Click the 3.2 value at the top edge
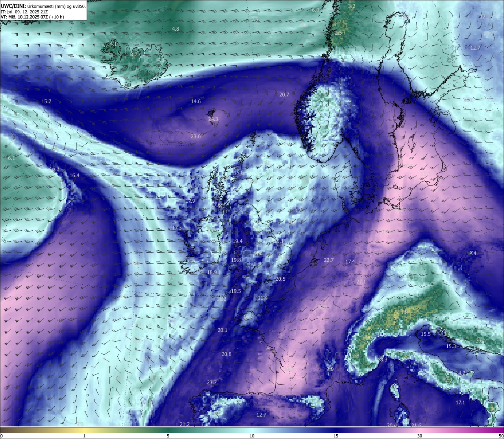Screen dimensions: 504x439 click(x=352, y=6)
